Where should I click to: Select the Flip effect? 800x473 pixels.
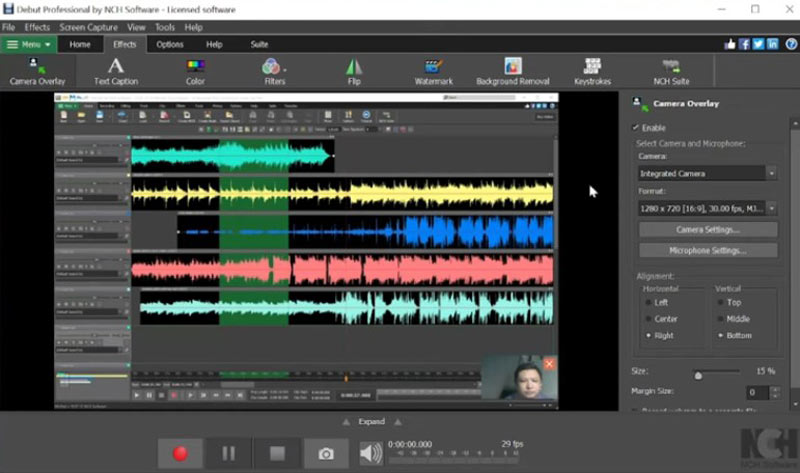(x=354, y=72)
